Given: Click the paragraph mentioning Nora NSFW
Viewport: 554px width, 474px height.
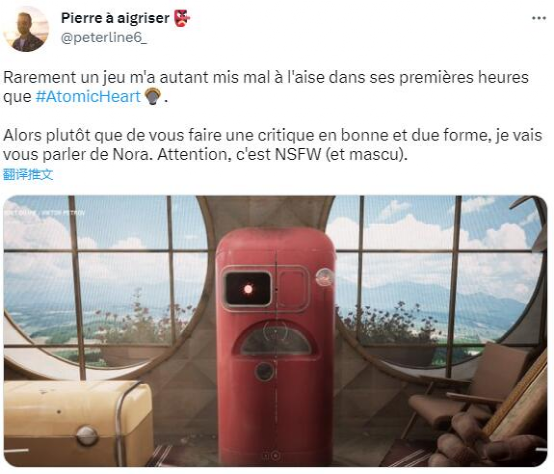Looking at the screenshot, I should [x=272, y=145].
